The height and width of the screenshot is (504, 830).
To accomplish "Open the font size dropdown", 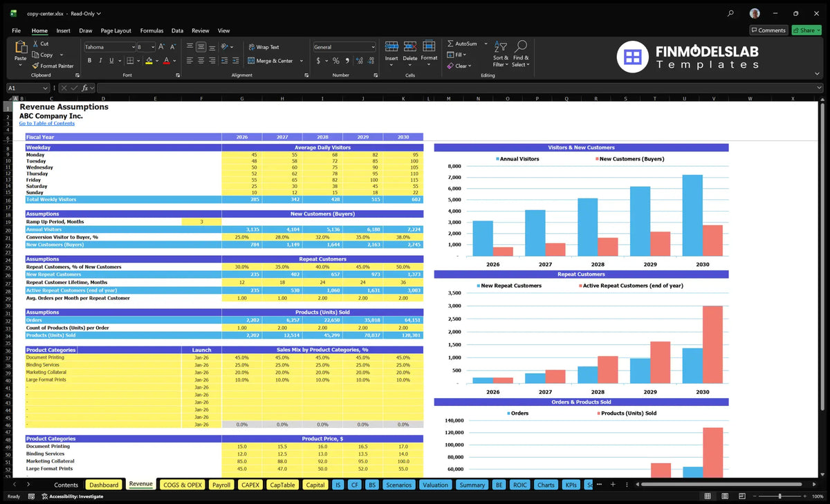I will (153, 47).
